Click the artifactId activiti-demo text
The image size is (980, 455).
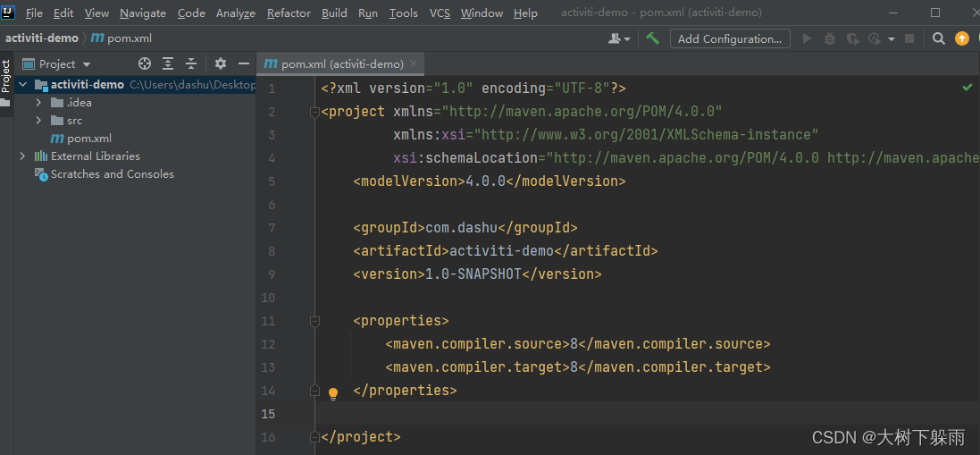(x=502, y=251)
